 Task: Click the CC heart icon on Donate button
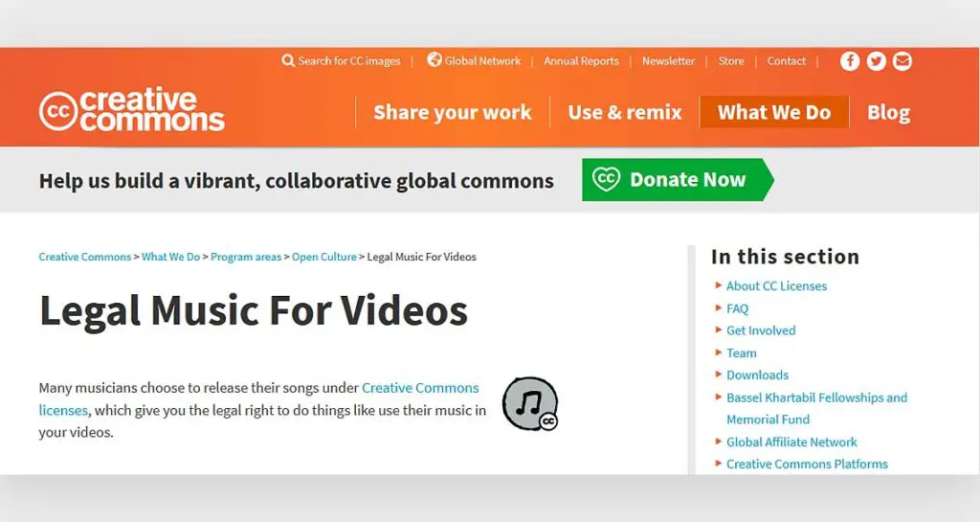[x=606, y=179]
